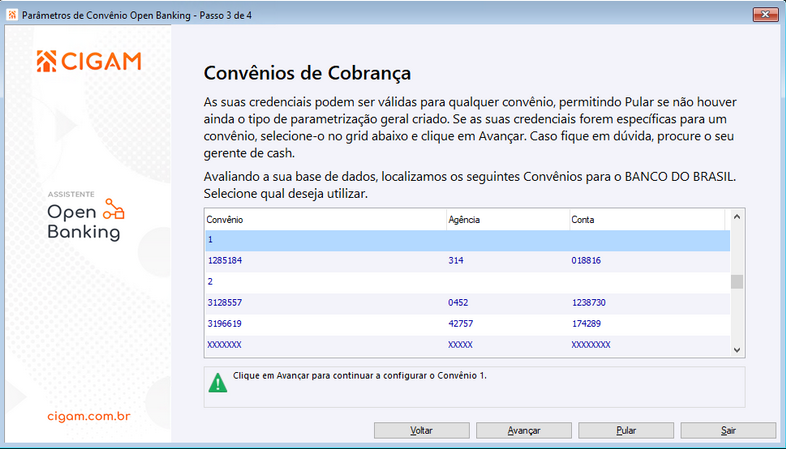The height and width of the screenshot is (449, 786).
Task: Click the Agência column header
Action: click(508, 220)
